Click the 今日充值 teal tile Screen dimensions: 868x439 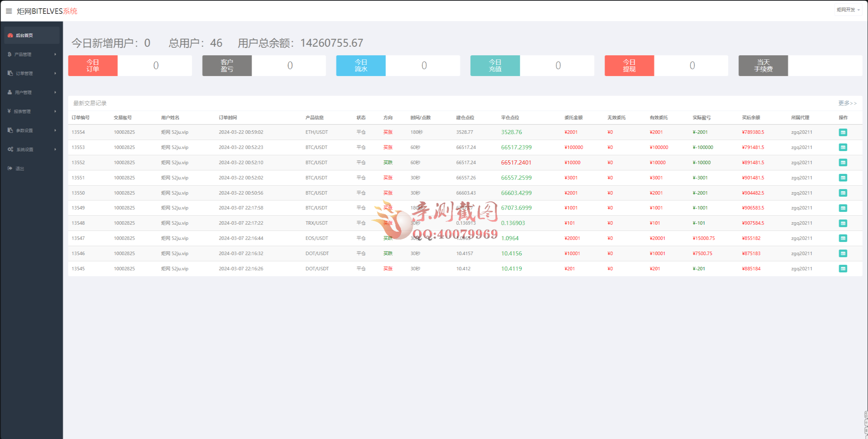pos(495,65)
